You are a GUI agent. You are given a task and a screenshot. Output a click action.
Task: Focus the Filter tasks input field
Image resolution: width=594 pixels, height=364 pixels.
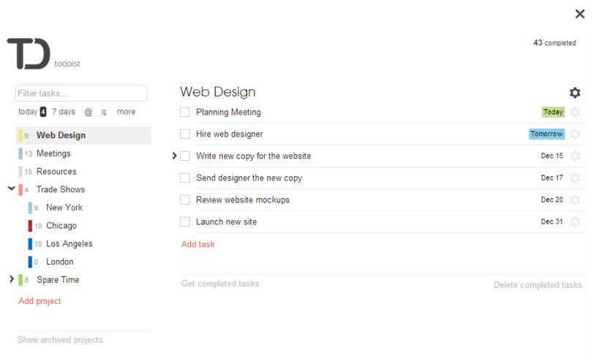click(x=81, y=94)
